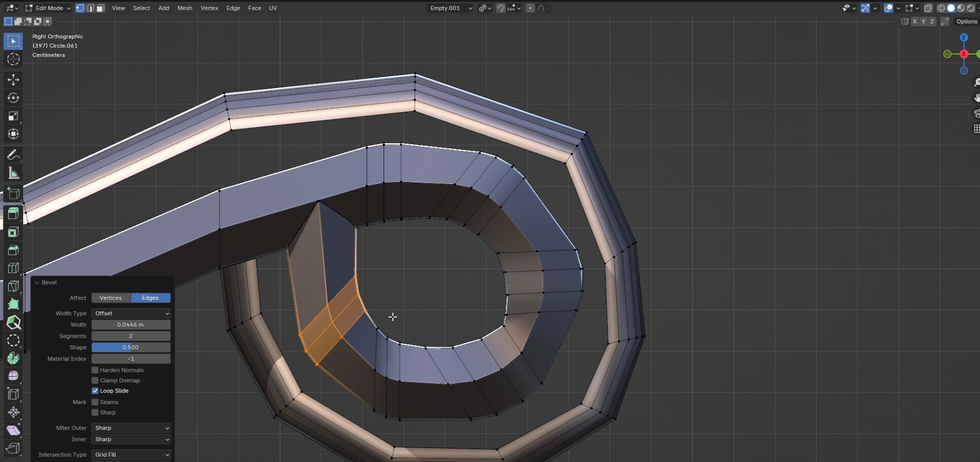Select the Bevel tool in toolbar

[x=14, y=250]
